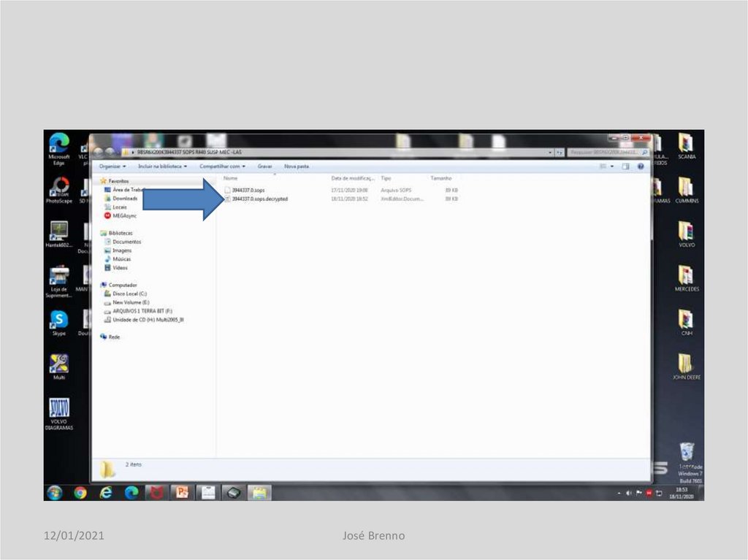
Task: Click the address bar folder path
Action: point(189,152)
